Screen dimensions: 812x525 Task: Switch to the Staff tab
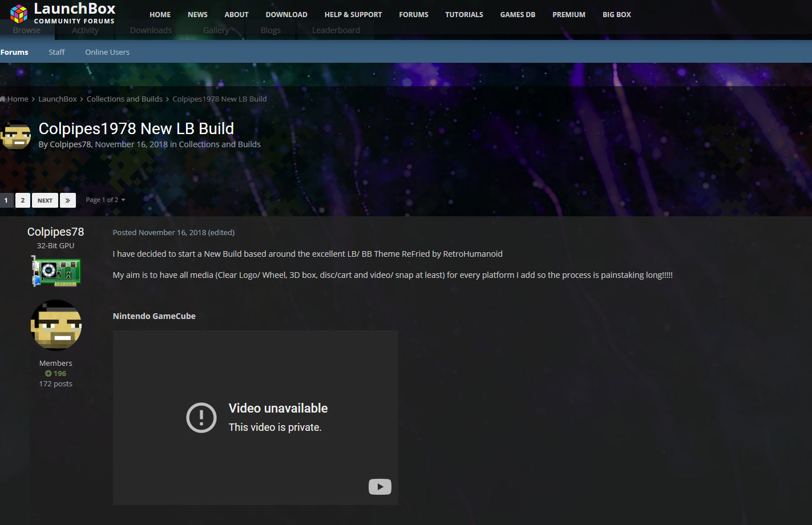coord(56,52)
